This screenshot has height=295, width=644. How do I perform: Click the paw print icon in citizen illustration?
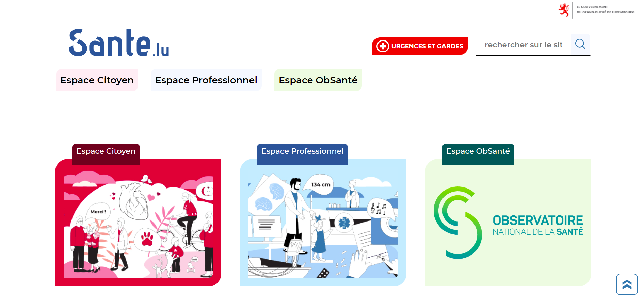point(147,239)
